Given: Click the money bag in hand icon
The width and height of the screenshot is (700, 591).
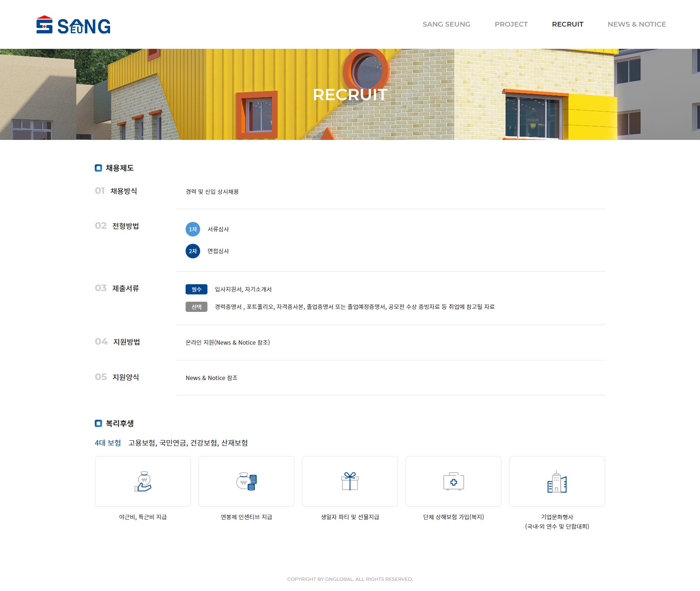Looking at the screenshot, I should (143, 481).
